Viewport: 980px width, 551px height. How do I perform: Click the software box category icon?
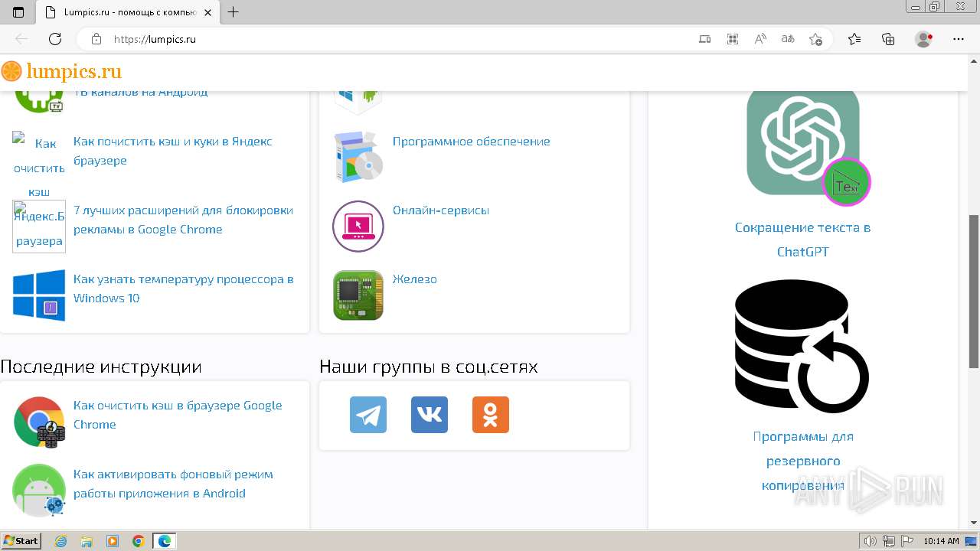[x=358, y=157]
